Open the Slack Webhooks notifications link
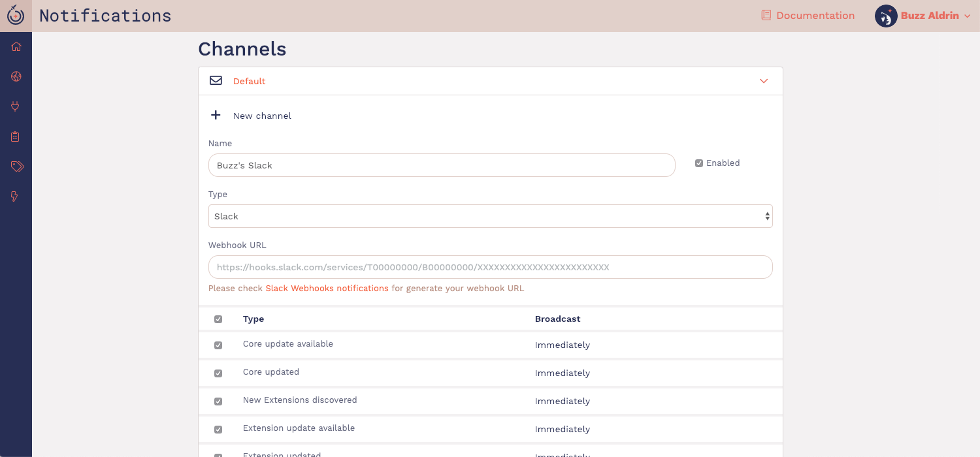Viewport: 980px width, 457px height. (x=327, y=289)
